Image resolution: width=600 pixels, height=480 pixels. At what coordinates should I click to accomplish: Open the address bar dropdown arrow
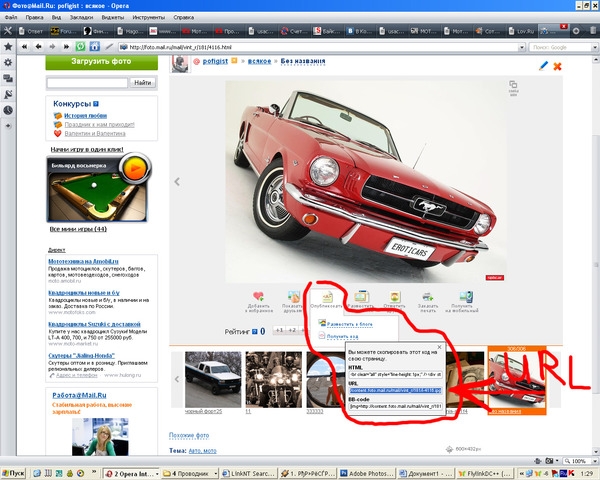tap(522, 47)
